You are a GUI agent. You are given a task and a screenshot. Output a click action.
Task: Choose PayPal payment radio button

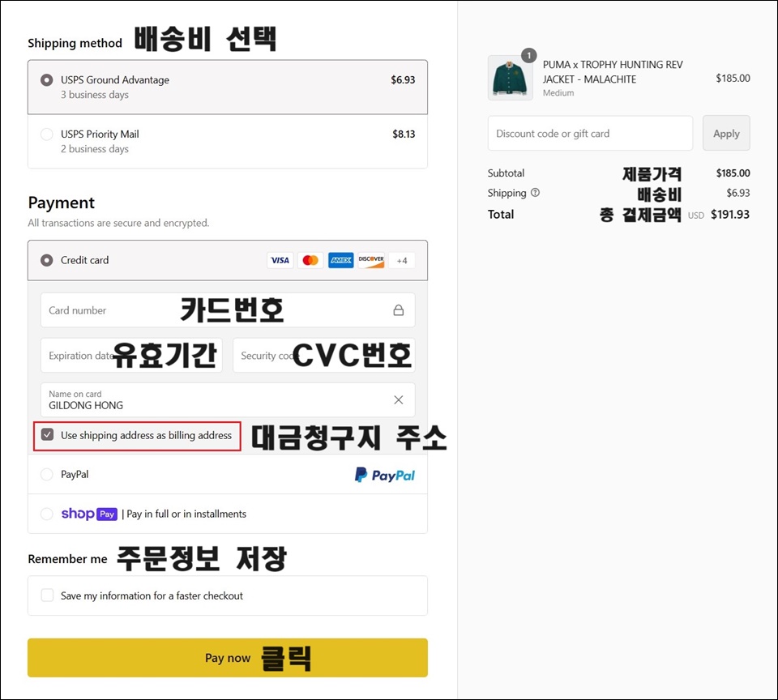point(47,474)
